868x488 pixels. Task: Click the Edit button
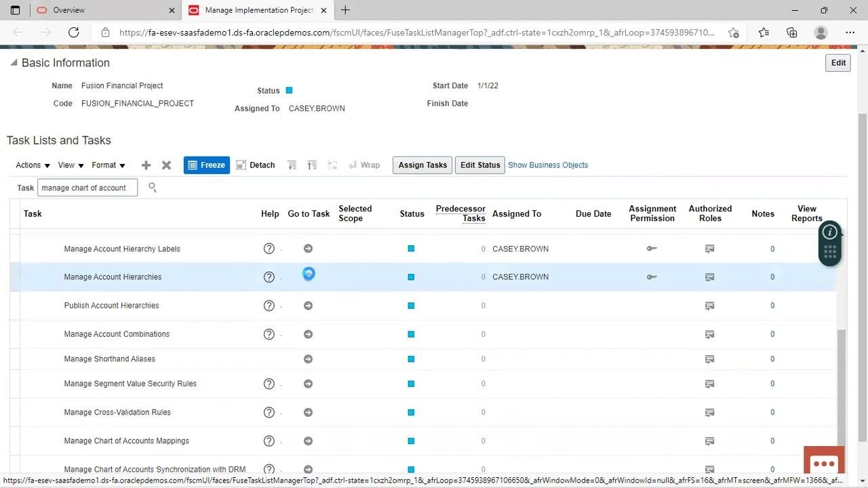tap(838, 63)
